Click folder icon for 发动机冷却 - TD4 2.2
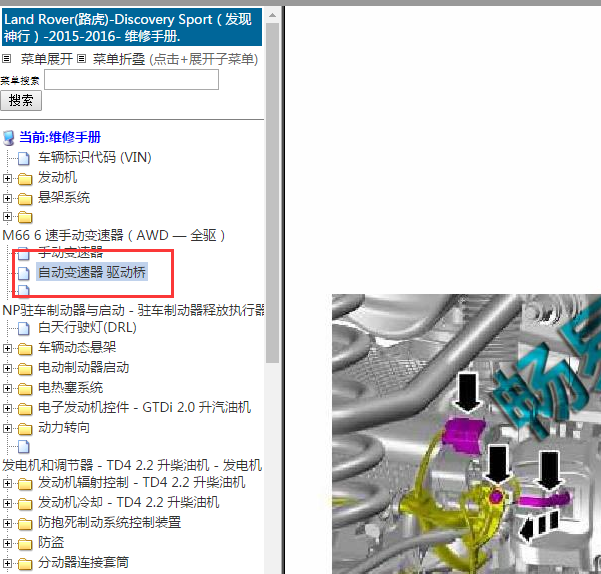This screenshot has height=574, width=601. click(x=25, y=503)
